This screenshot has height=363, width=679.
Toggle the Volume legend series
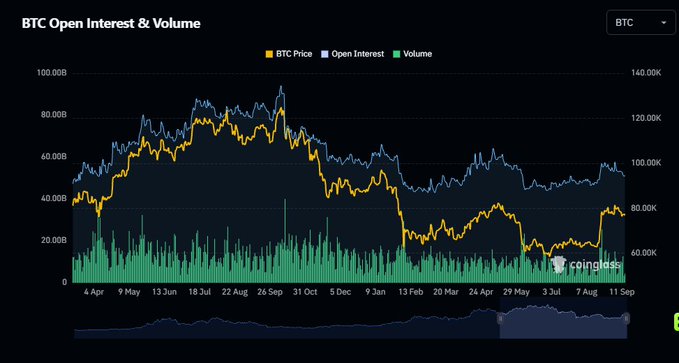coord(412,54)
